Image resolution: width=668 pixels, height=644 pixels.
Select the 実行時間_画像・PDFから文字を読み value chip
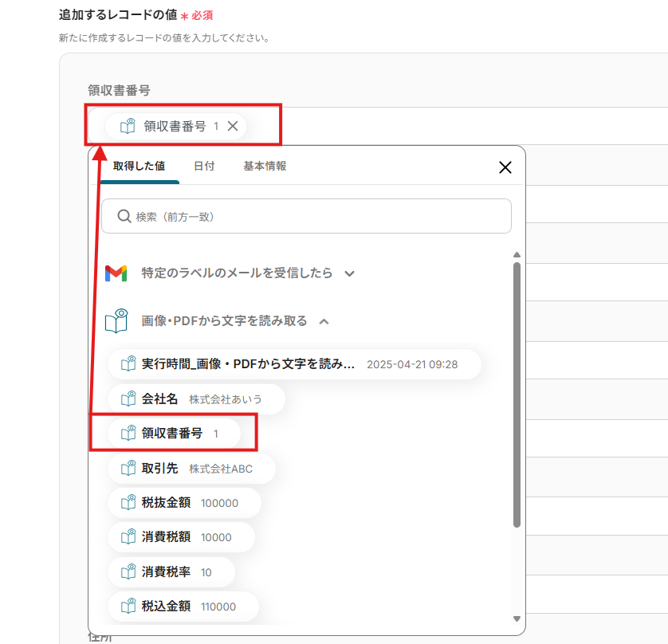point(294,364)
